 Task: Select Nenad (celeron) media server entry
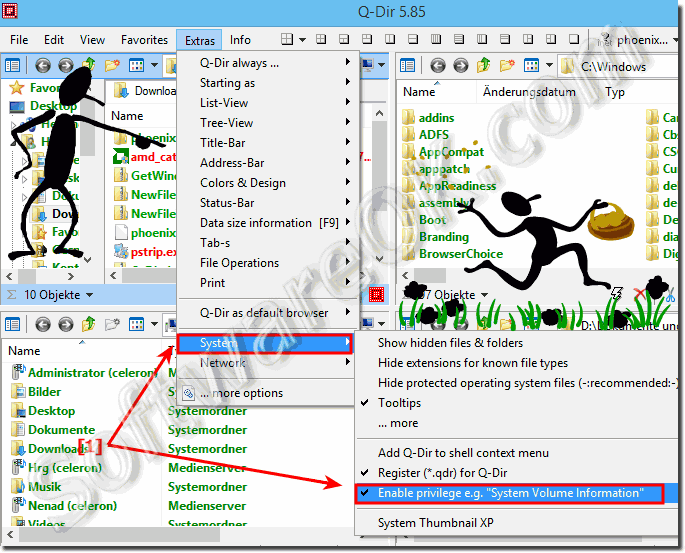[65, 506]
